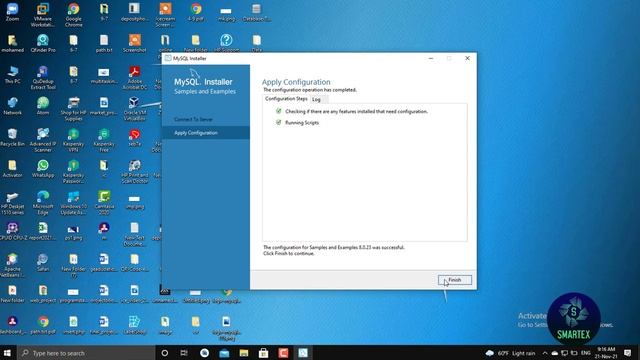Select the QuDedup Extract Tool icon

coord(43,78)
